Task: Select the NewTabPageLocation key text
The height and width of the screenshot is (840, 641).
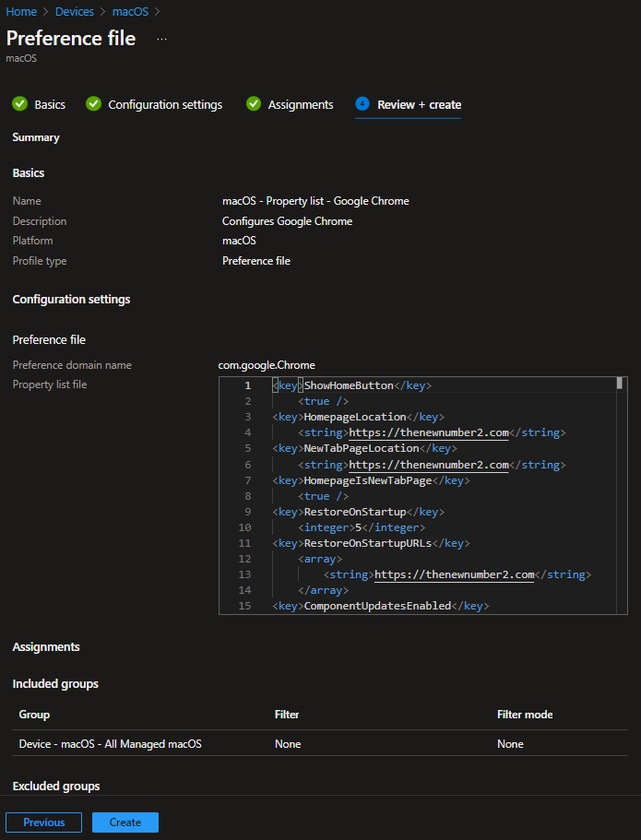Action: point(362,448)
